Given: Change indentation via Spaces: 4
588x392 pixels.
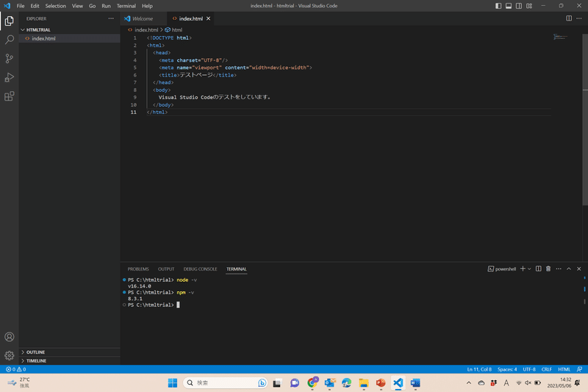Looking at the screenshot, I should (507, 369).
